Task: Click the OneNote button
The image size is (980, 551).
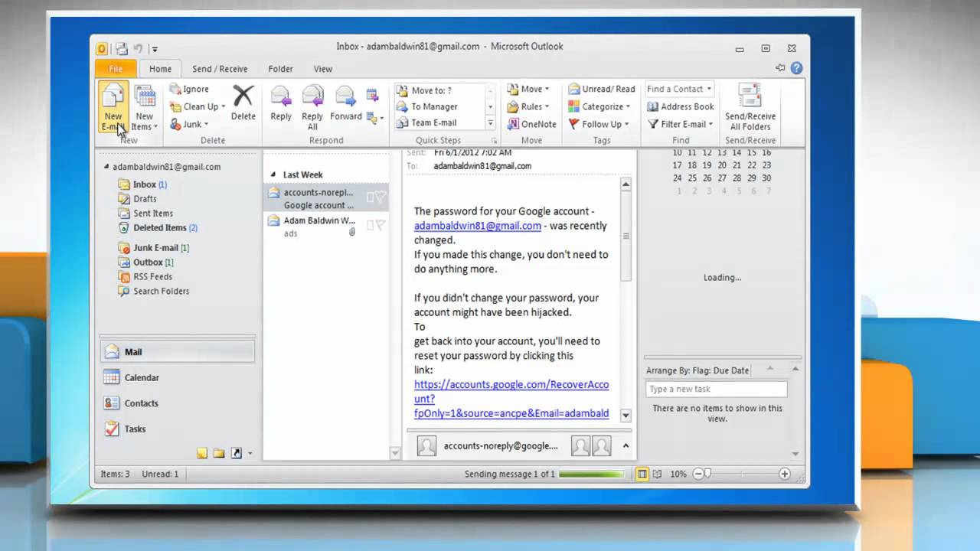Action: 531,124
